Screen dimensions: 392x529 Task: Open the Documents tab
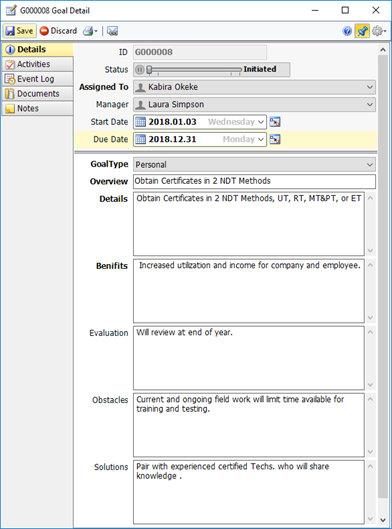pos(37,94)
